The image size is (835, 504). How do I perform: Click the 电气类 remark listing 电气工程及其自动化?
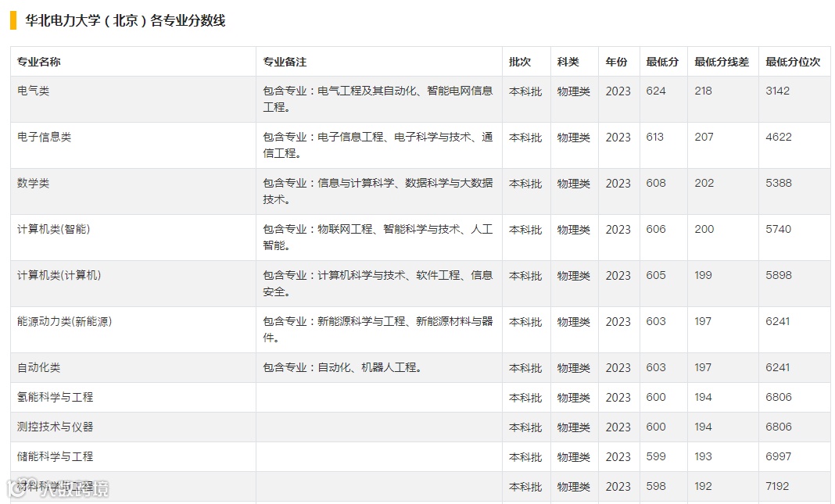click(378, 99)
